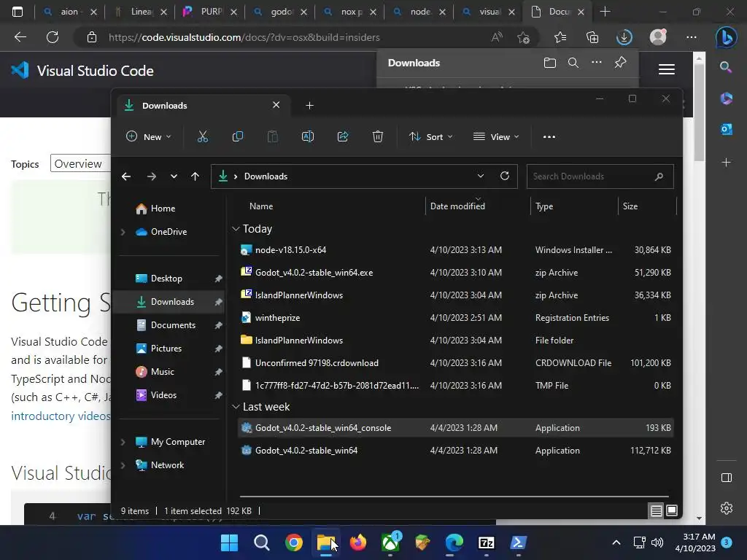Select the IslandPlannerWindows folder row
This screenshot has width=747, height=560.
point(455,341)
